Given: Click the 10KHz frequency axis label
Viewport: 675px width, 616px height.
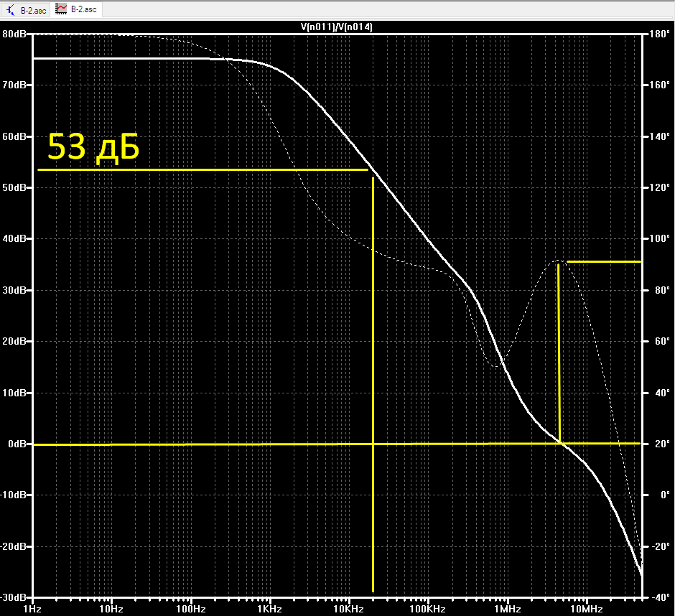Looking at the screenshot, I should 349,609.
